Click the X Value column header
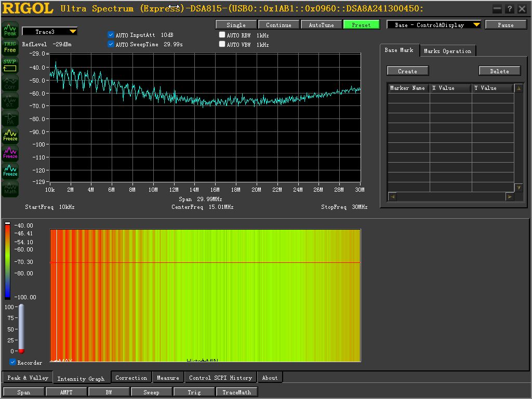 450,88
